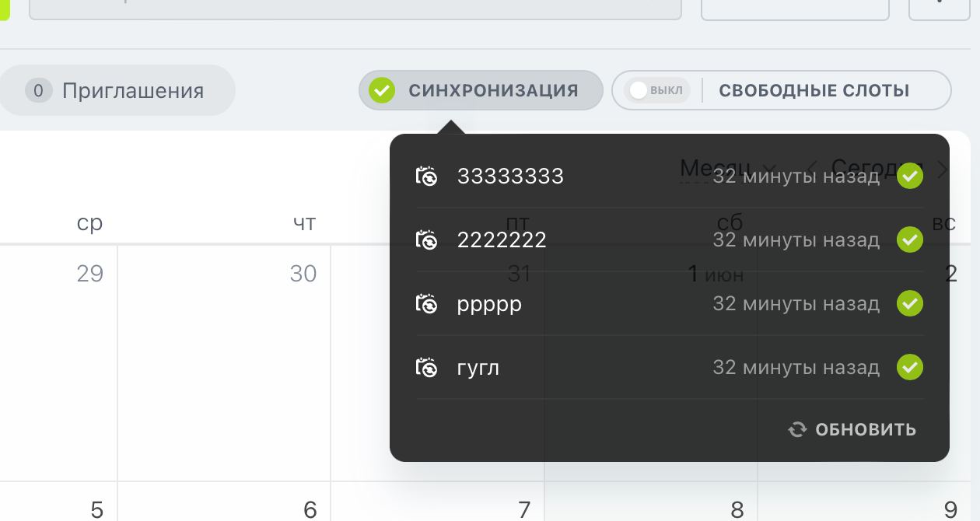Click the search input field at top

click(355, 8)
